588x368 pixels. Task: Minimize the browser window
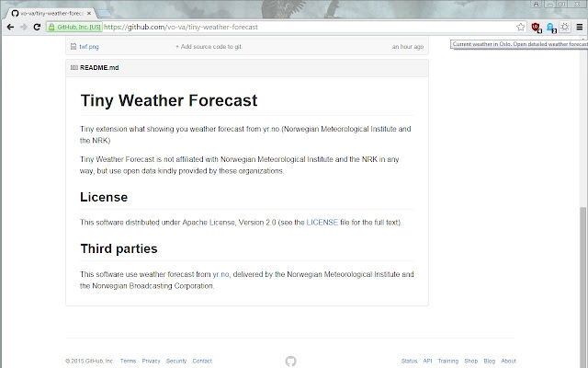(x=550, y=4)
